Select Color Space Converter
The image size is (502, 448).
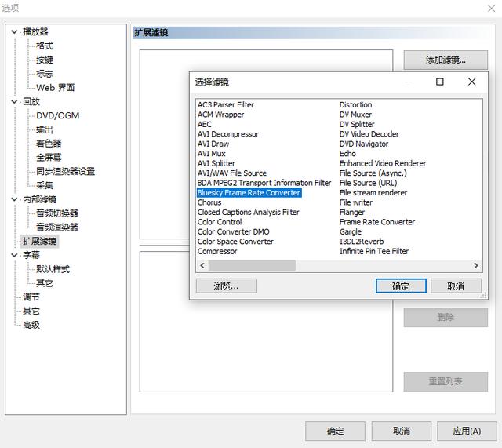point(235,242)
